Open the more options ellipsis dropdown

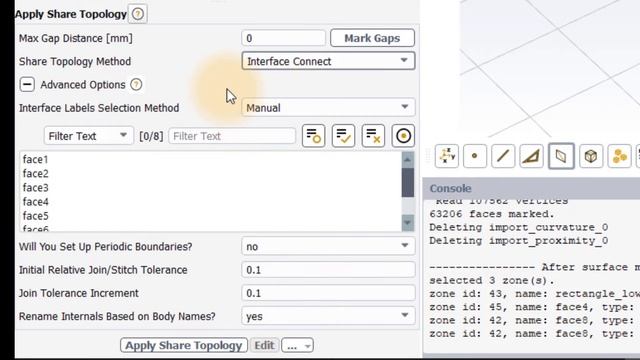click(x=298, y=346)
